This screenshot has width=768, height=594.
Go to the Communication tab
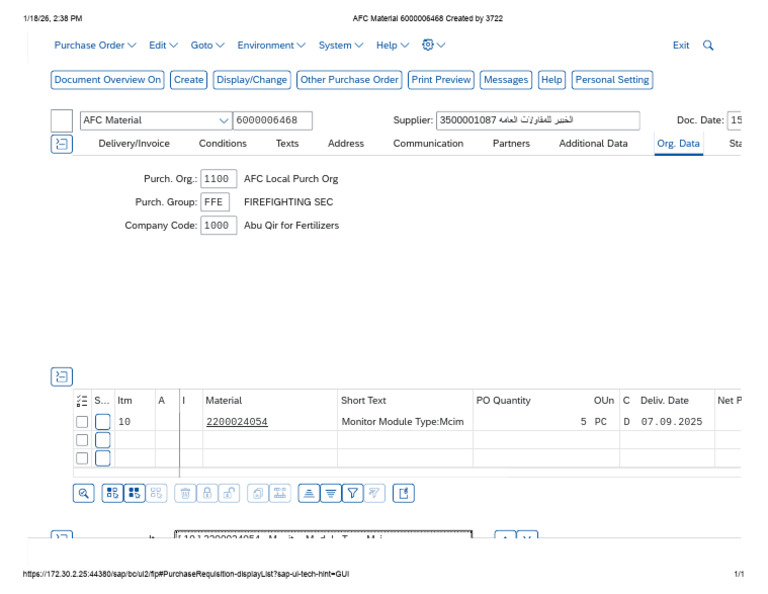tap(428, 143)
